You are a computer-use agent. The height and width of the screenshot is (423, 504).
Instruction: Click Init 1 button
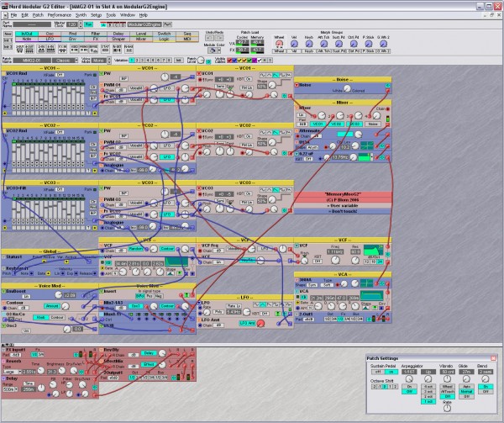(x=8, y=40)
